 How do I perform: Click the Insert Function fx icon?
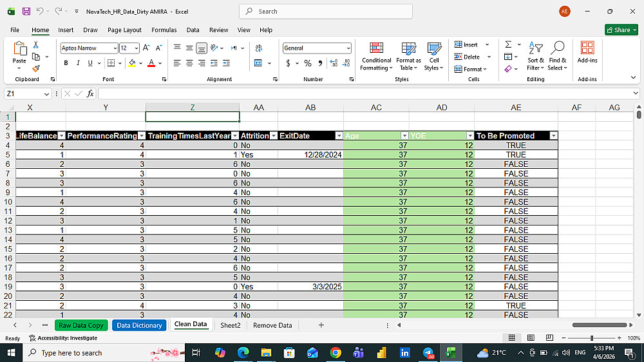[90, 93]
